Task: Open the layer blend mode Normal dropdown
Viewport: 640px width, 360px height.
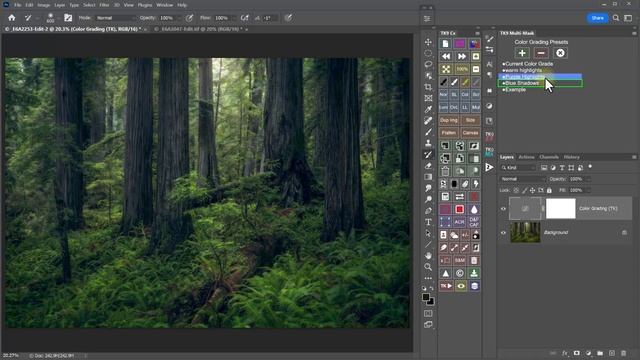Action: (x=522, y=179)
